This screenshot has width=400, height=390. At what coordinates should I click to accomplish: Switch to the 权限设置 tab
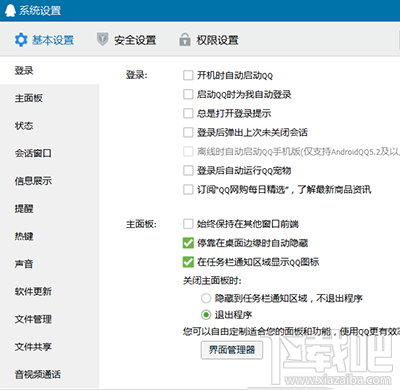click(209, 40)
